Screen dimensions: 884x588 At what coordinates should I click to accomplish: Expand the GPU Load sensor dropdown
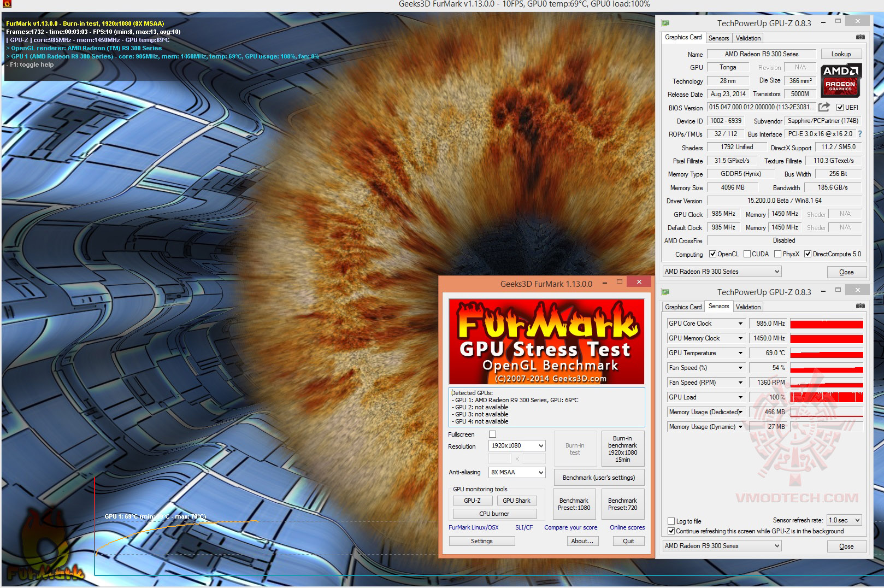tap(740, 397)
